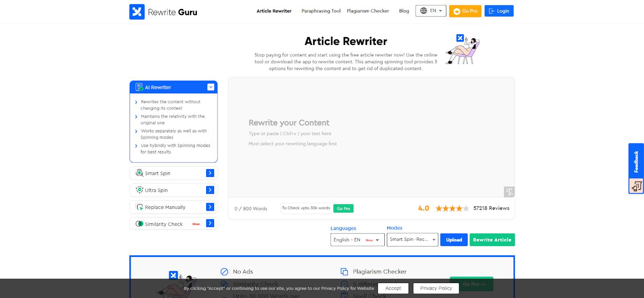
Task: Click the feedback survey icon below Feedback tab
Action: tap(636, 186)
